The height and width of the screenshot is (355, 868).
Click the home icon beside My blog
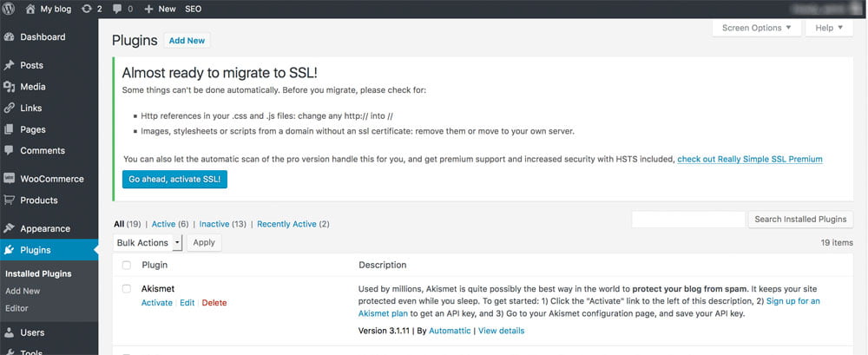pos(30,9)
